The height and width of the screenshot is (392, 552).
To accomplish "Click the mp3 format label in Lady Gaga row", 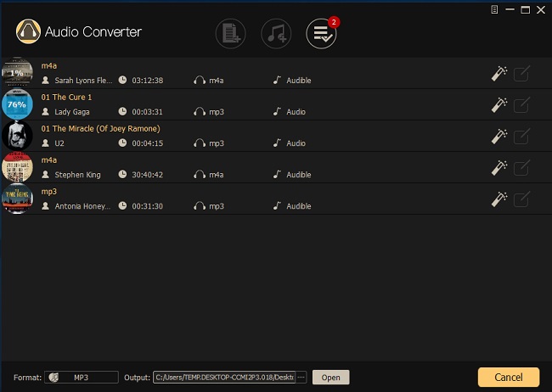I will pos(217,112).
